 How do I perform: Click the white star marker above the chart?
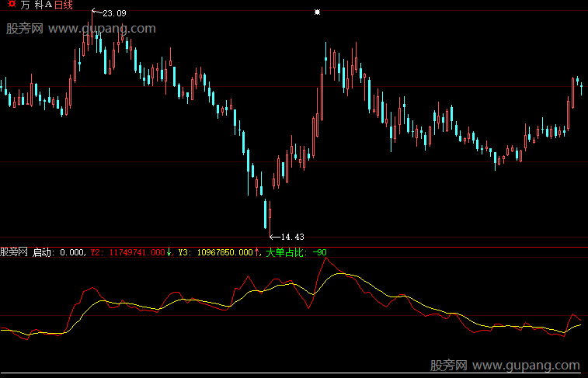pos(317,12)
